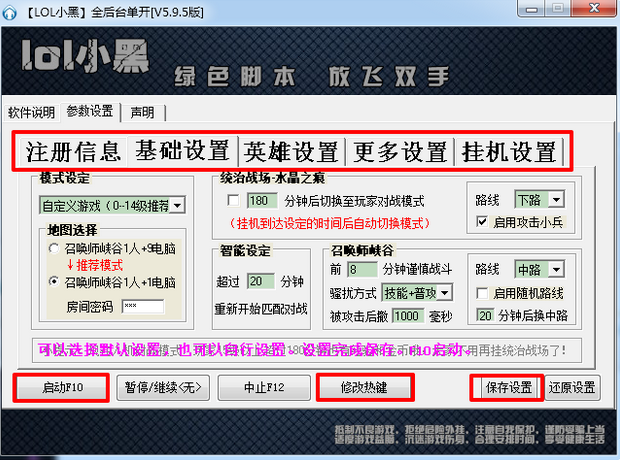Viewport: 620px width, 460px height.
Task: Click the 还原设置 button
Action: pyautogui.click(x=572, y=388)
